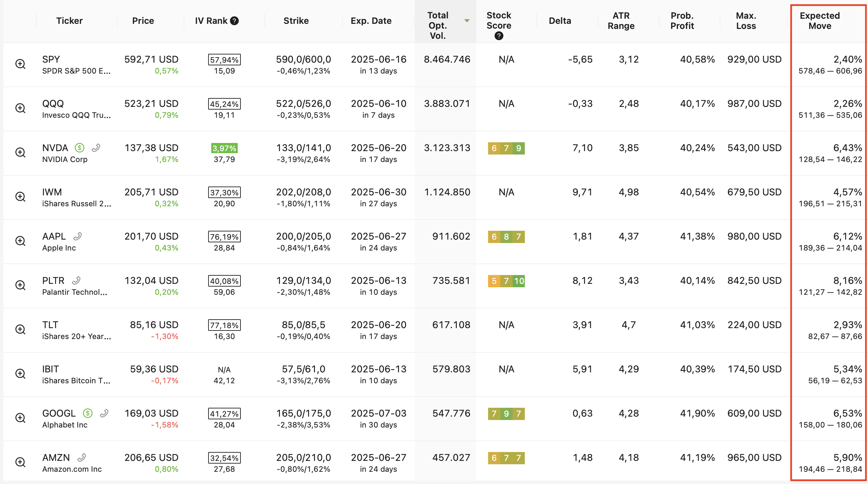Click the IV Rank help question icon
Image resolution: width=868 pixels, height=484 pixels.
(x=234, y=21)
